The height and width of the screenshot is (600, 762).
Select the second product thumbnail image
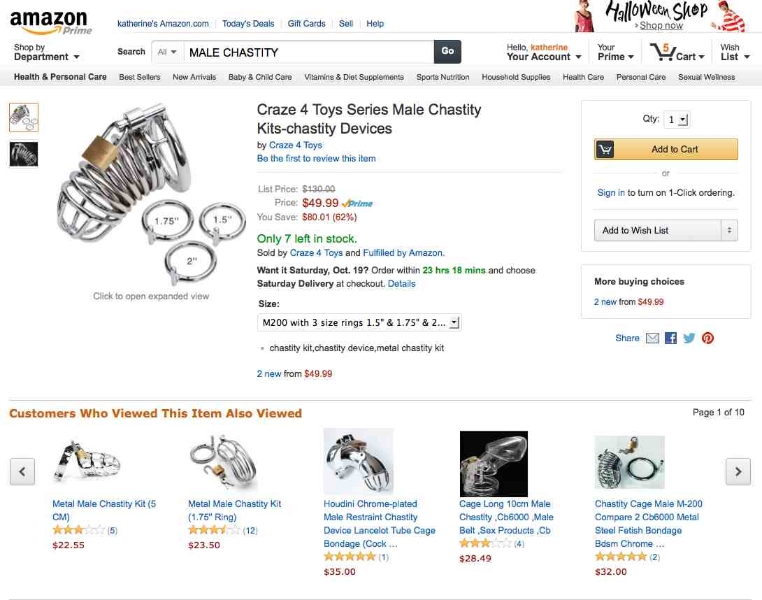click(23, 153)
